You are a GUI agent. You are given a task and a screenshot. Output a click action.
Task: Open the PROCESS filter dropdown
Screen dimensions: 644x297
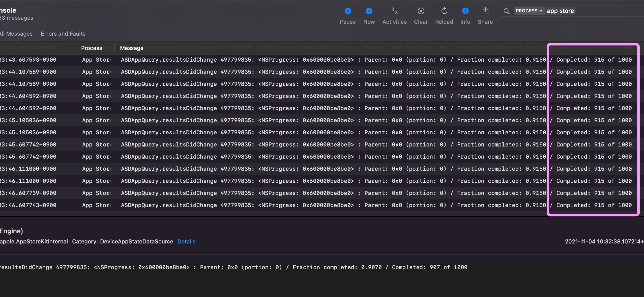coord(529,11)
